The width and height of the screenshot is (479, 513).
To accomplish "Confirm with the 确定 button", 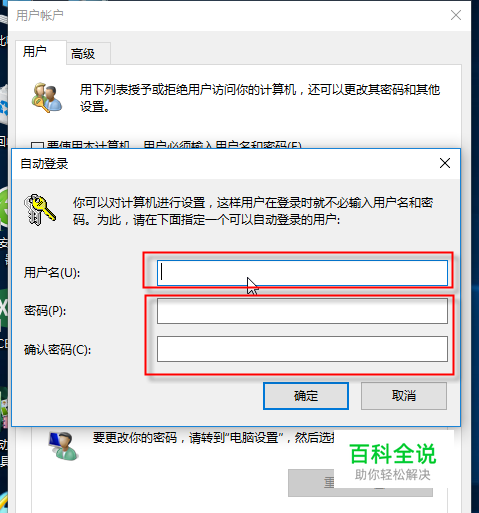I will pos(306,396).
